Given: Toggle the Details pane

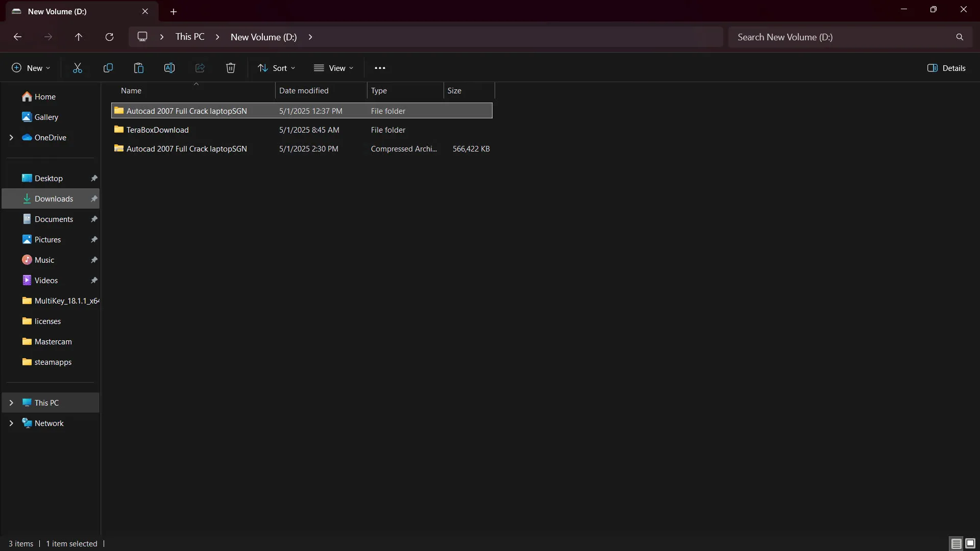Looking at the screenshot, I should (946, 68).
